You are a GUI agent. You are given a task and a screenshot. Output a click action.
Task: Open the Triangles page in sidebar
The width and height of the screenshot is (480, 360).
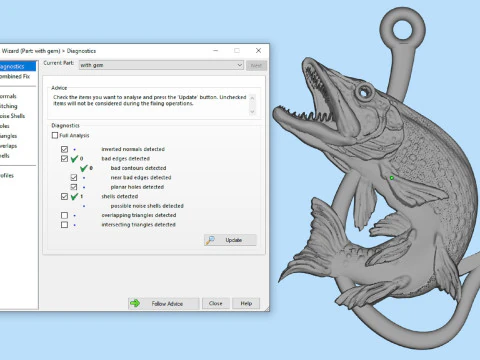pos(8,136)
